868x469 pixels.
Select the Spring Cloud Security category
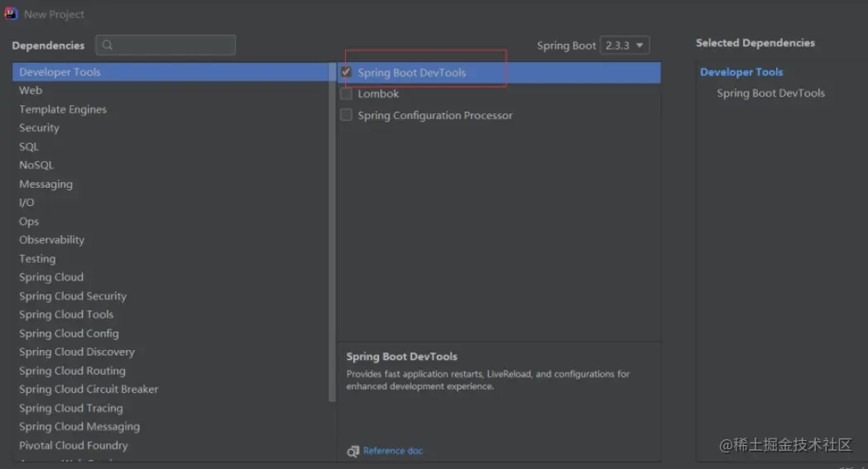tap(170, 296)
